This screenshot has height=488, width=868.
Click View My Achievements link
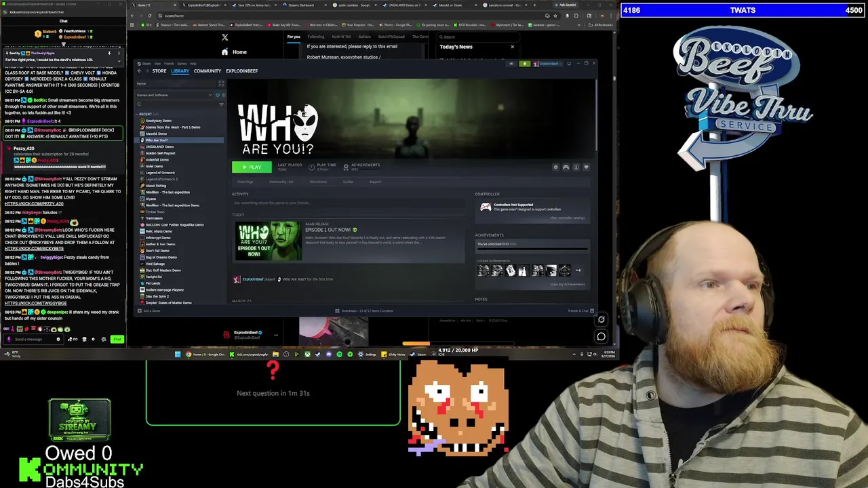point(568,285)
